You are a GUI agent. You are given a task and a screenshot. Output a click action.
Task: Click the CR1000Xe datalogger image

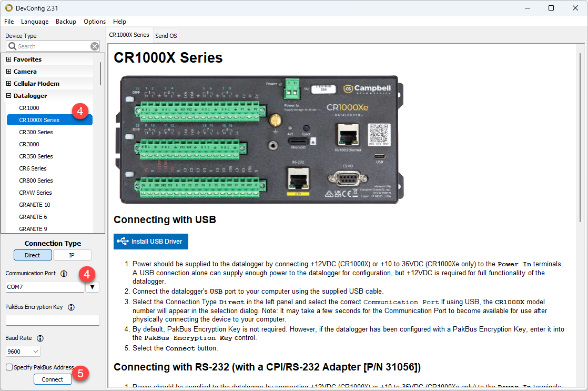tap(261, 139)
